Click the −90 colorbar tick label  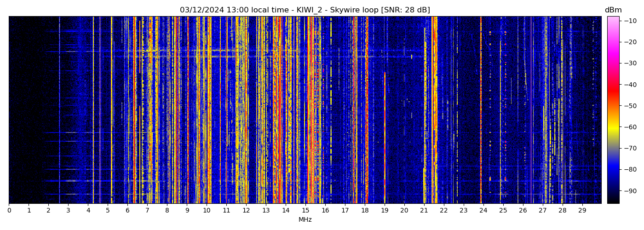click(x=630, y=191)
